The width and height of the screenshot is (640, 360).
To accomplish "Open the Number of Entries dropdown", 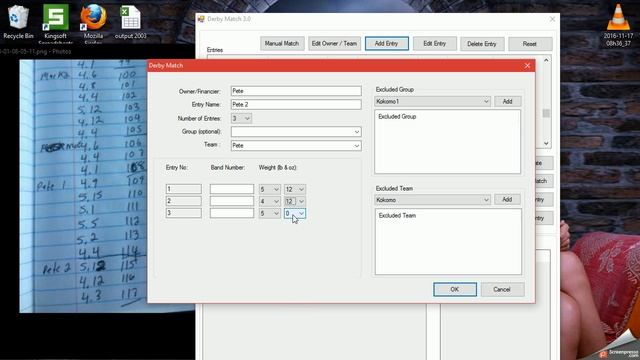I will coord(241,118).
